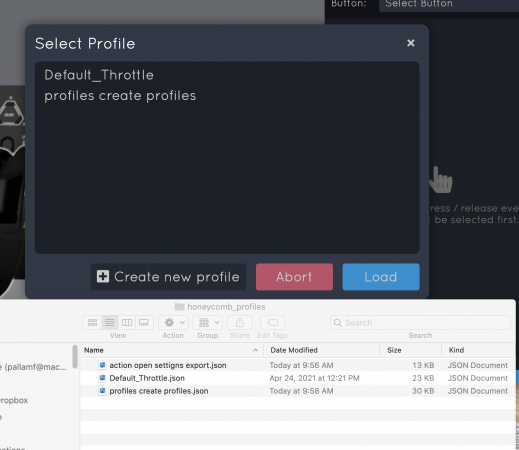Sort Finder list by Name column
The height and width of the screenshot is (450, 519).
point(172,350)
